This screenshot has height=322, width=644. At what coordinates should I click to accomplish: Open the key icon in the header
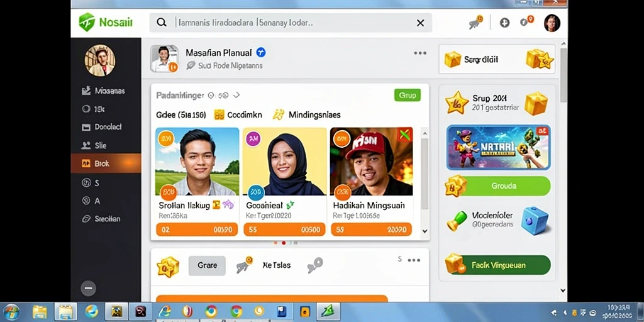pos(476,22)
